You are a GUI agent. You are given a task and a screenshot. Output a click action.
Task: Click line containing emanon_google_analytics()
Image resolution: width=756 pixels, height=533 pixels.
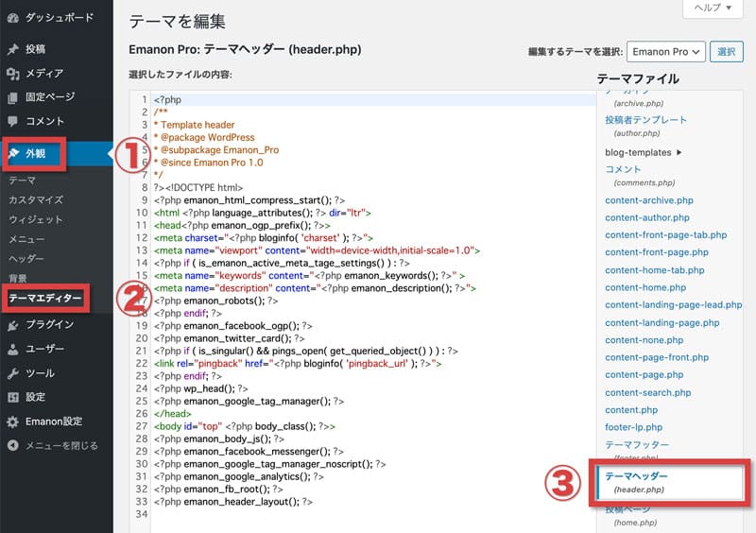[x=239, y=476]
